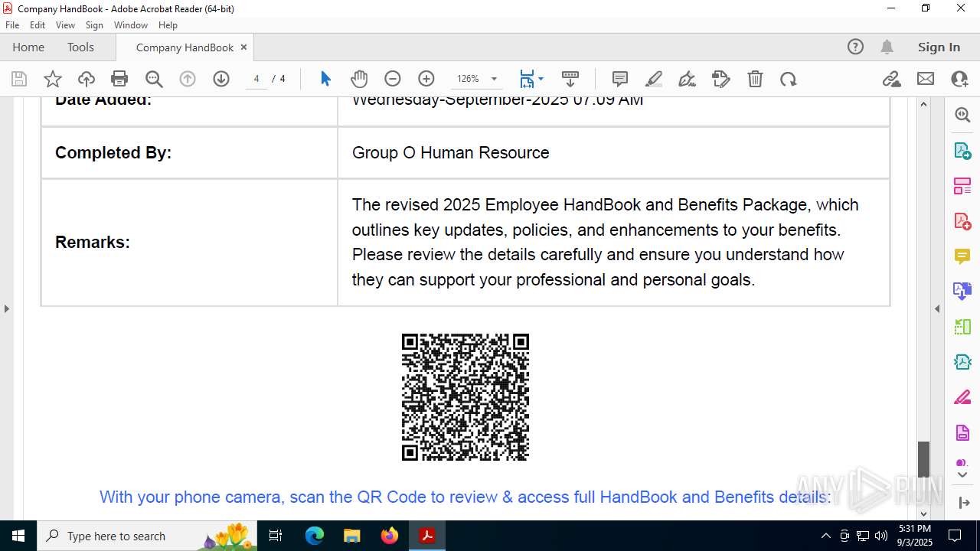980x551 pixels.
Task: Open Export PDF tool in right pane
Action: pyautogui.click(x=962, y=151)
